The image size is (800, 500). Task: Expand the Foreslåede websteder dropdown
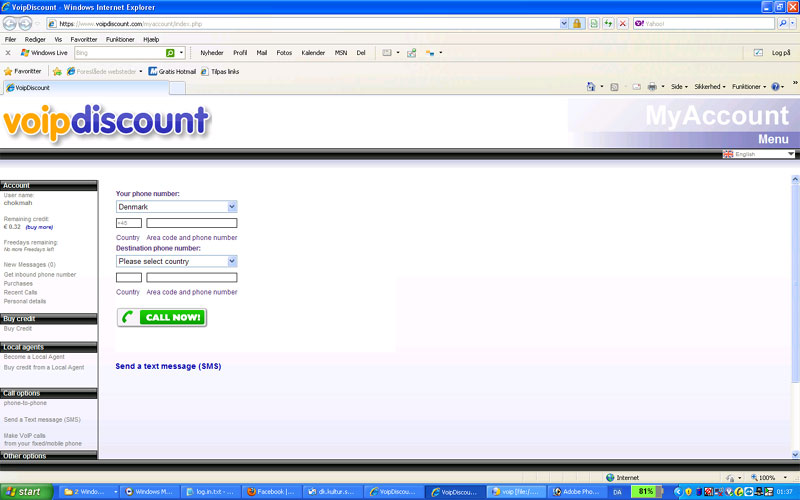141,71
